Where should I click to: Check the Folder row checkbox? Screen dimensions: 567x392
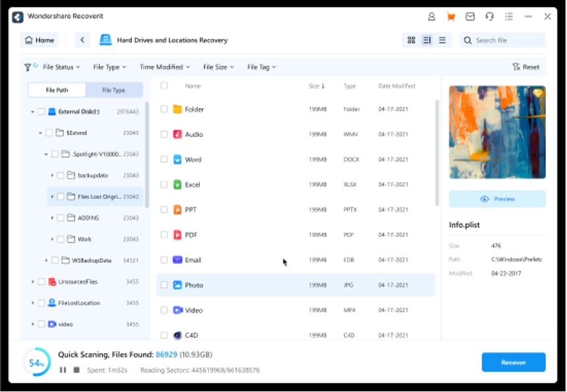[x=164, y=109]
